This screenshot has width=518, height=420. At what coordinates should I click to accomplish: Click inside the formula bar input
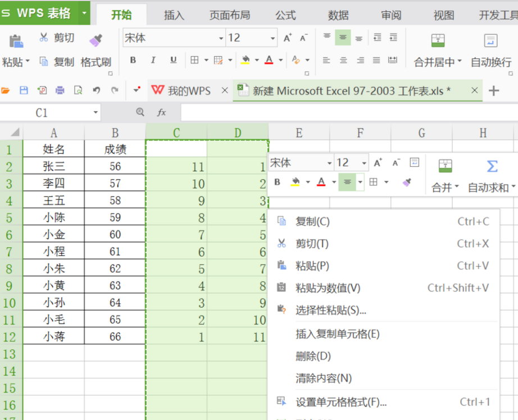point(349,113)
